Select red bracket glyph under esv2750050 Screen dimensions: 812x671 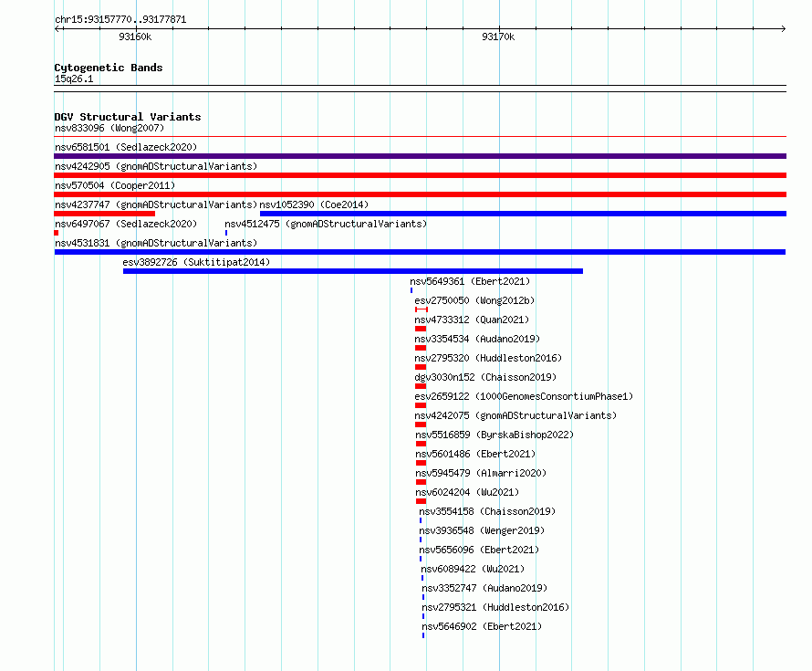point(422,309)
